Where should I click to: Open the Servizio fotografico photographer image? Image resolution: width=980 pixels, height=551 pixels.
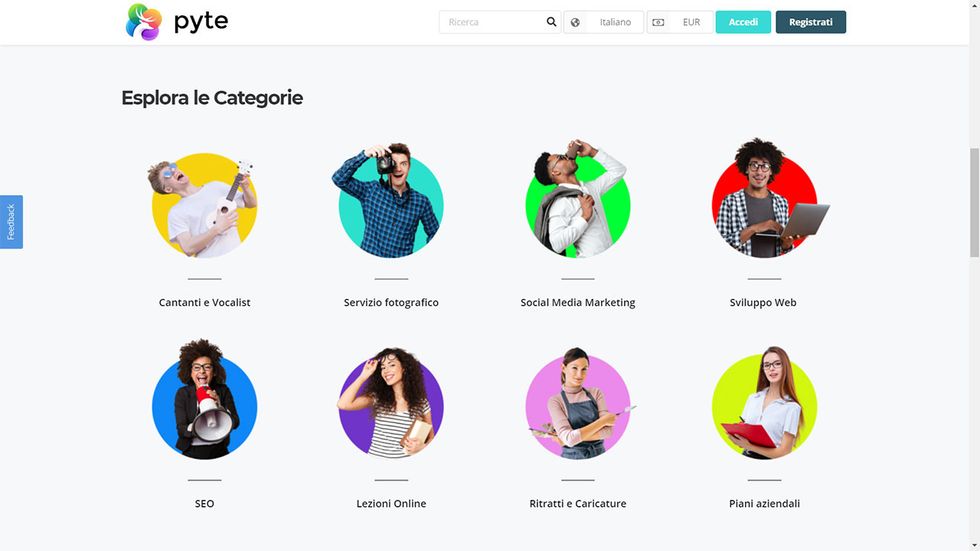coord(391,200)
